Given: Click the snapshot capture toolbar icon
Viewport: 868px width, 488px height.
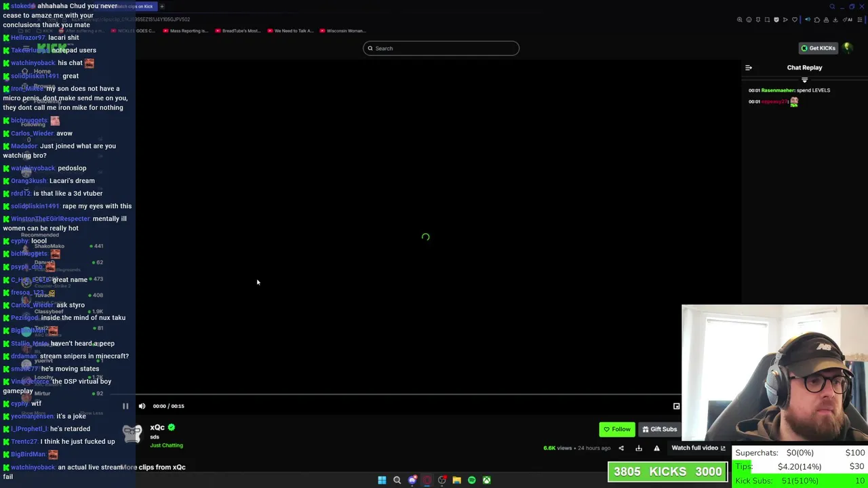Looking at the screenshot, I should click(767, 20).
